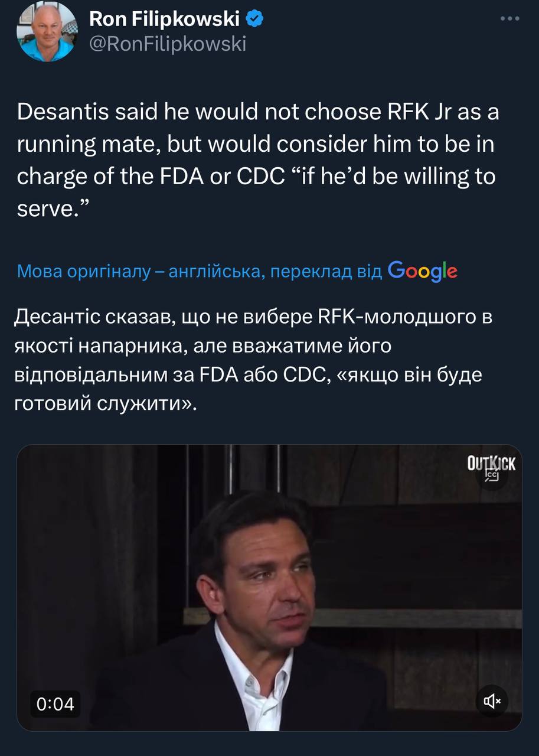Click "RFK Jr" in the English tweet text

(x=417, y=112)
